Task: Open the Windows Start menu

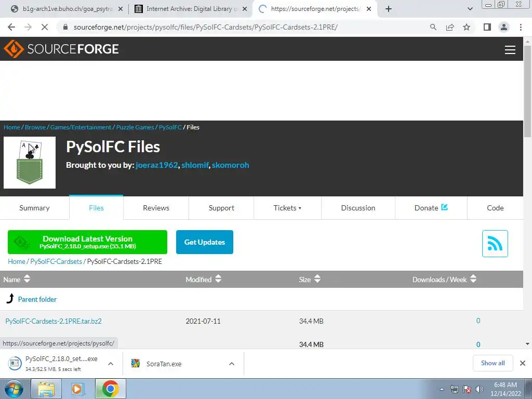Action: coord(14,389)
